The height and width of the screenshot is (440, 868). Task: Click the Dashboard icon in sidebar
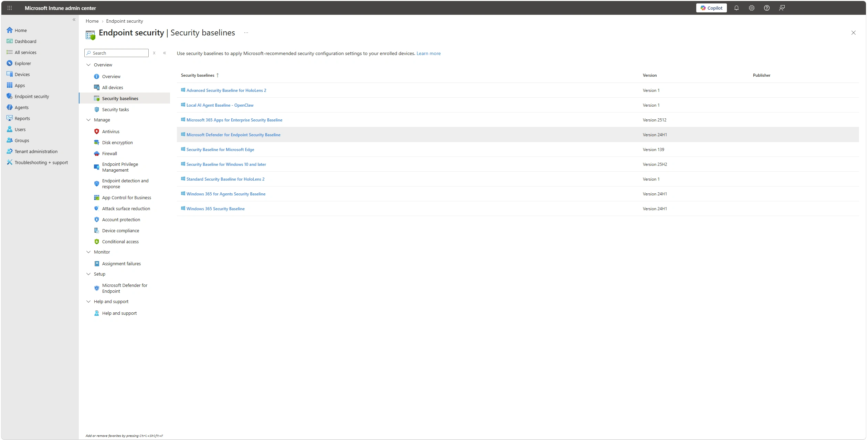[10, 41]
